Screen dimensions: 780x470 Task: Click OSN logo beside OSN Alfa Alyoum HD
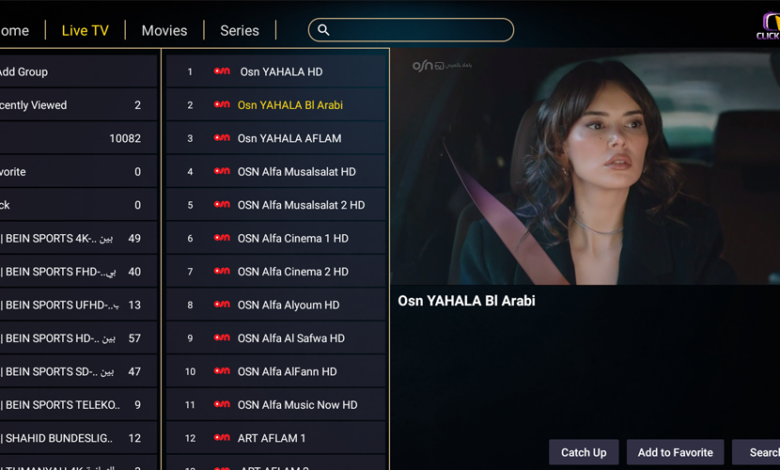coord(222,304)
